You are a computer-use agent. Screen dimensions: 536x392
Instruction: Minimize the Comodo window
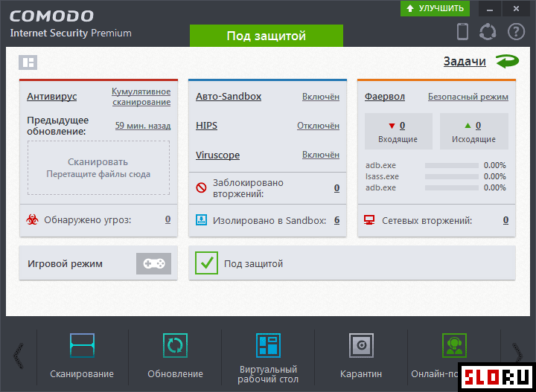pyautogui.click(x=490, y=9)
